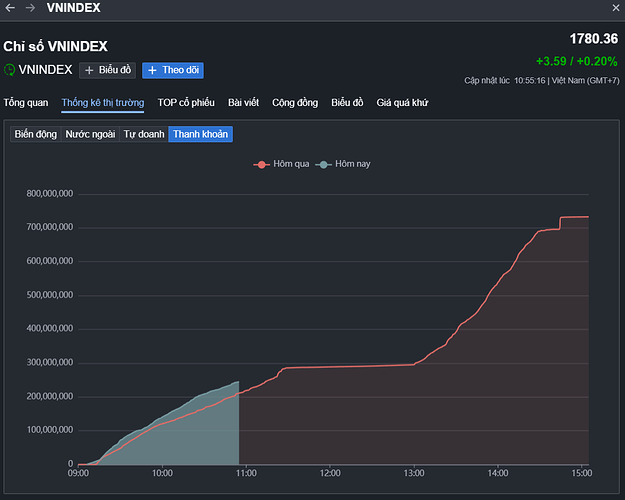Screen dimensions: 625x500
Task: Go back with the left arrow icon
Action: (10, 8)
